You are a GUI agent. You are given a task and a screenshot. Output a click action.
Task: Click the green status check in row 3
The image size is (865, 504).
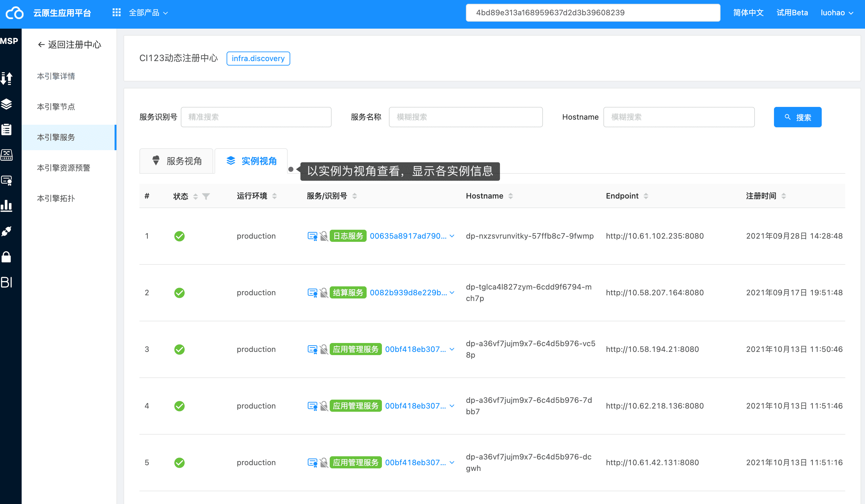click(x=179, y=349)
